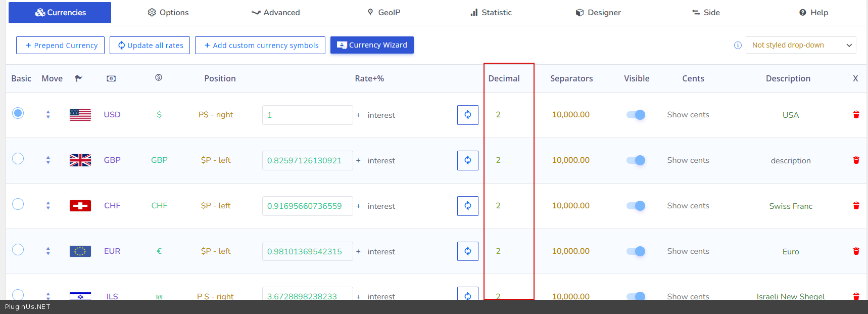This screenshot has width=868, height=314.
Task: Delete the Euro currency row
Action: [856, 251]
